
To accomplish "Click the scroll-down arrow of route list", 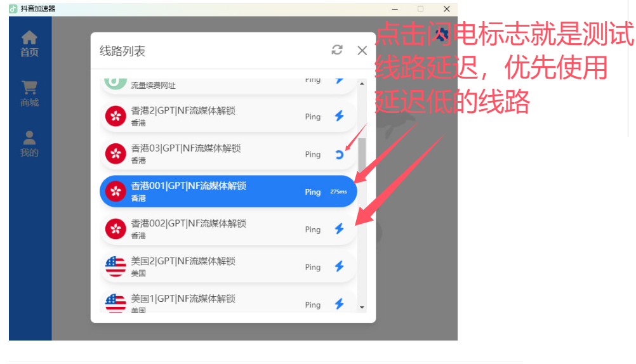I will pyautogui.click(x=362, y=308).
